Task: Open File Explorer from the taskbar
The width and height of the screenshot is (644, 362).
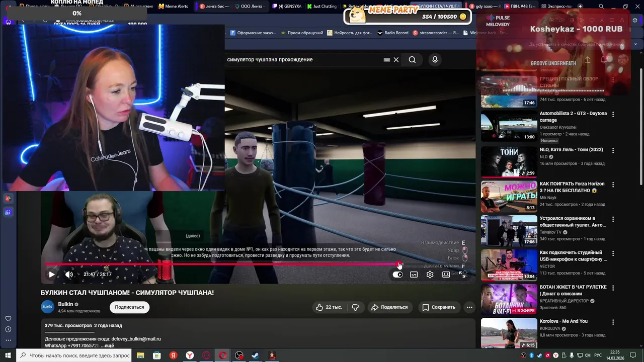Action: 140,355
